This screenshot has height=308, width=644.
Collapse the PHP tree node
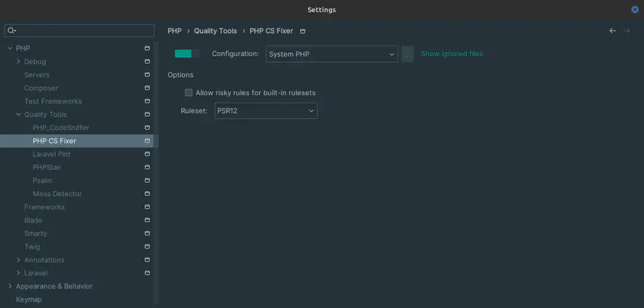(10, 48)
